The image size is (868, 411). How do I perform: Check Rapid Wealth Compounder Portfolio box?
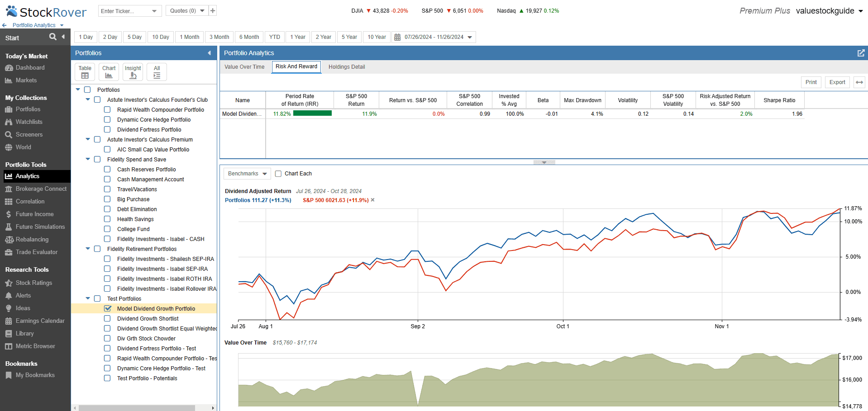tap(107, 109)
